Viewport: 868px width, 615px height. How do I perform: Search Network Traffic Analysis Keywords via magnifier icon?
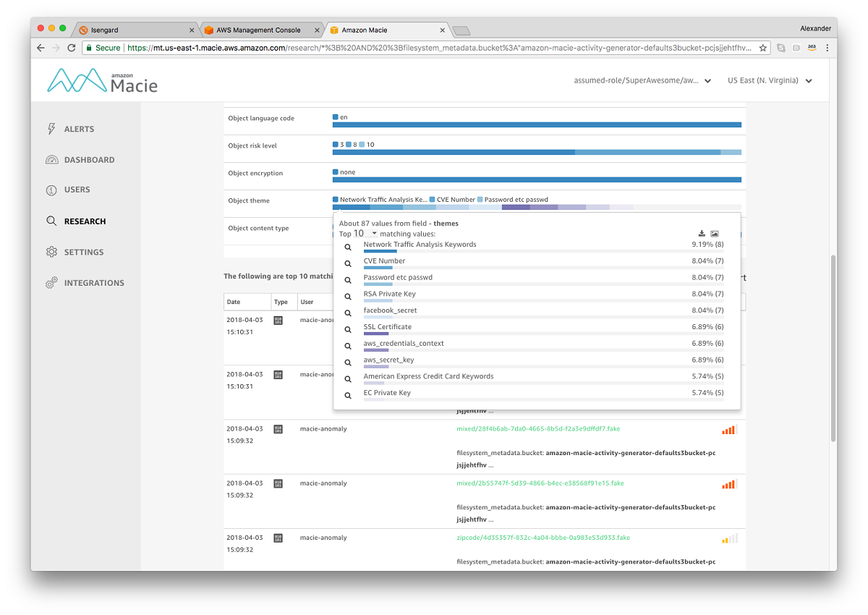348,247
